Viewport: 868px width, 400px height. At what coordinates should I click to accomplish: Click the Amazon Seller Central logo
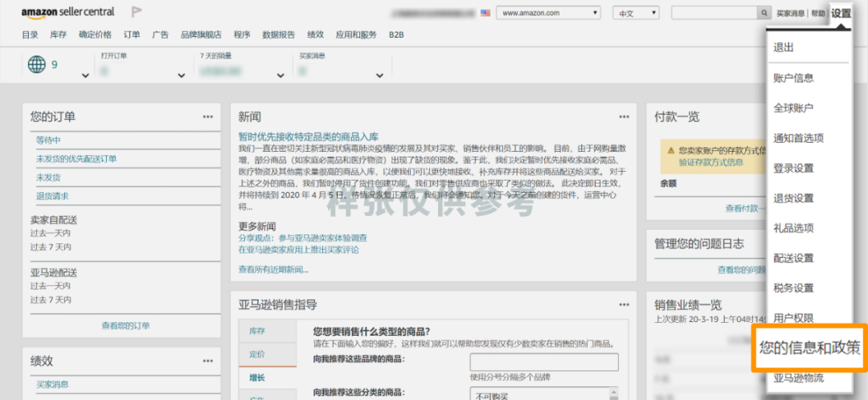coord(68,12)
